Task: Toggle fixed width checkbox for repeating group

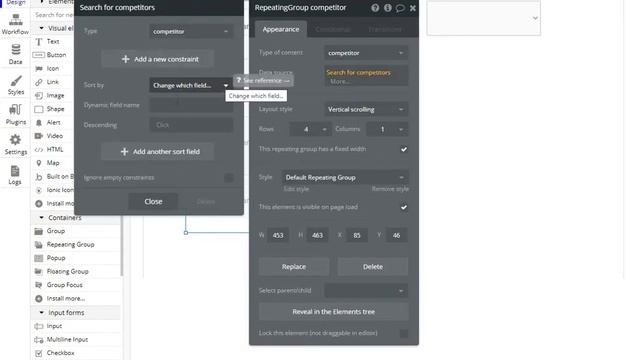Action: pos(404,149)
